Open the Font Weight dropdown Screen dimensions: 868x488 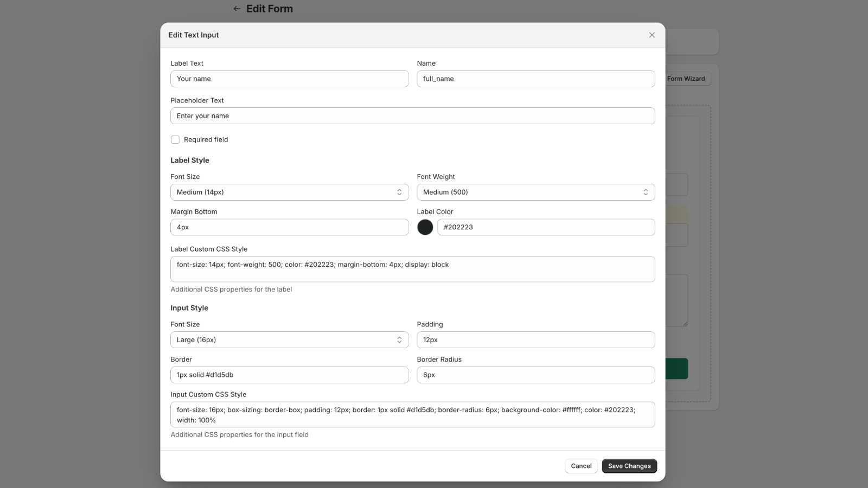pyautogui.click(x=535, y=192)
